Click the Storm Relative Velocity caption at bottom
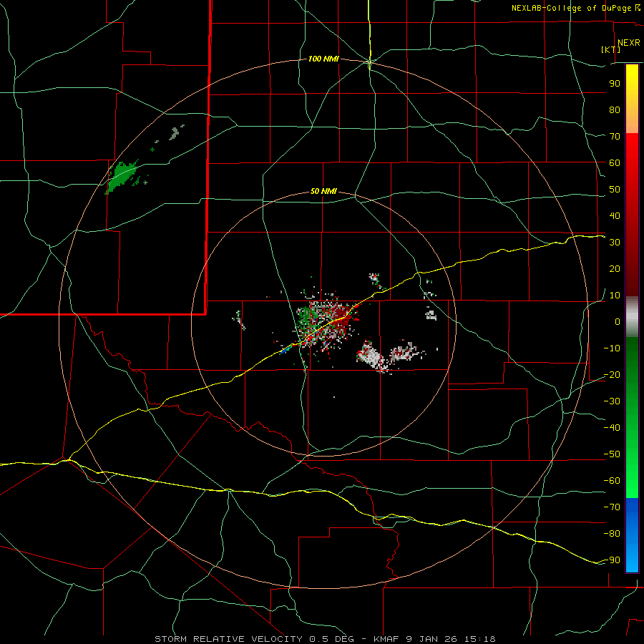644x644 pixels. 325,639
